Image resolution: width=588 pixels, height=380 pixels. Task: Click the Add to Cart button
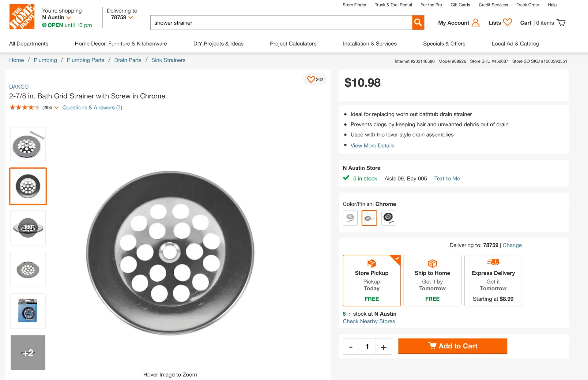click(453, 346)
